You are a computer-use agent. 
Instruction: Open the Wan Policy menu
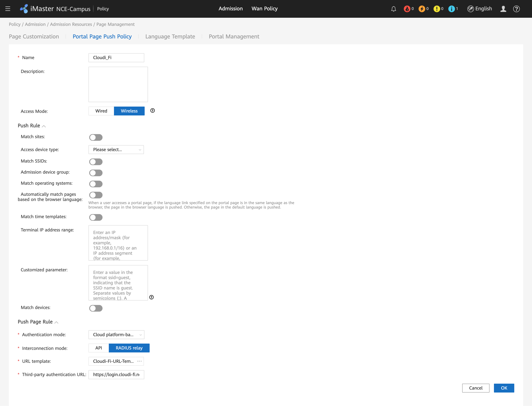click(x=264, y=8)
